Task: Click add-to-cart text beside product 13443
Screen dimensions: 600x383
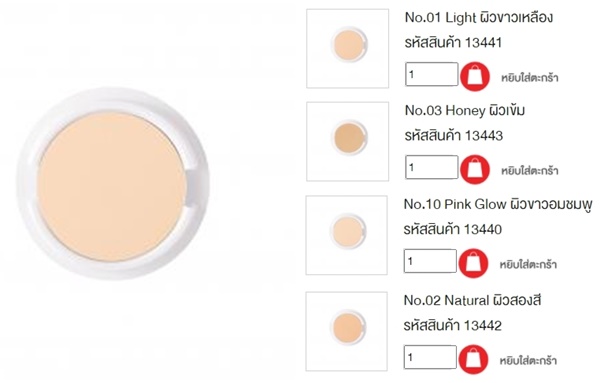Action: 530,171
